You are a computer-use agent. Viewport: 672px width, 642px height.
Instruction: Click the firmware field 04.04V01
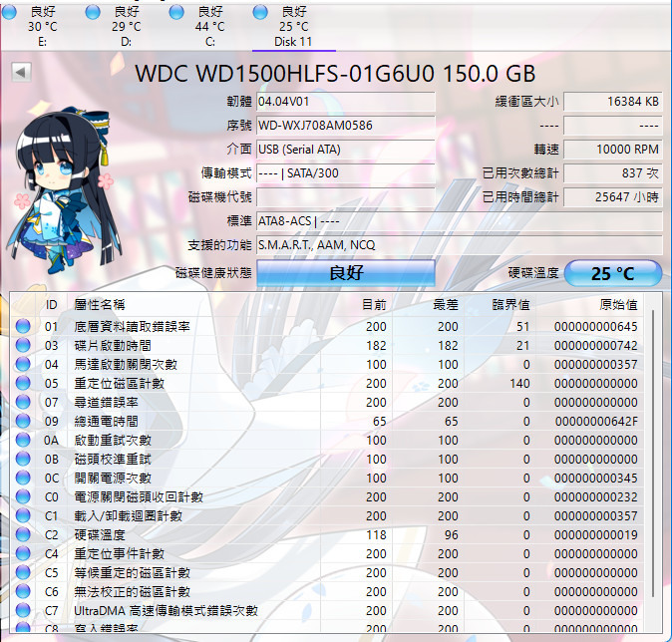tap(346, 102)
